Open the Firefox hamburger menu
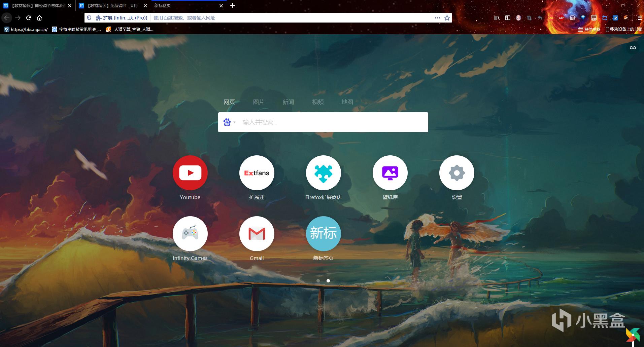 pyautogui.click(x=640, y=18)
